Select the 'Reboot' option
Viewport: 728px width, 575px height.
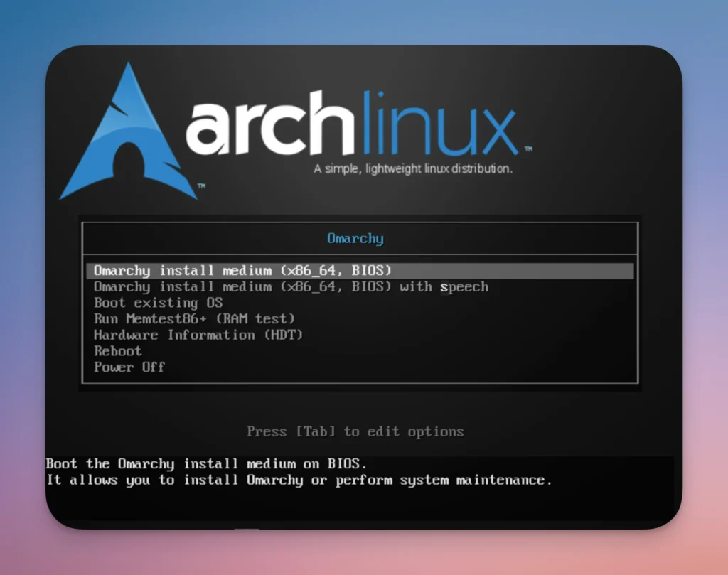(117, 351)
